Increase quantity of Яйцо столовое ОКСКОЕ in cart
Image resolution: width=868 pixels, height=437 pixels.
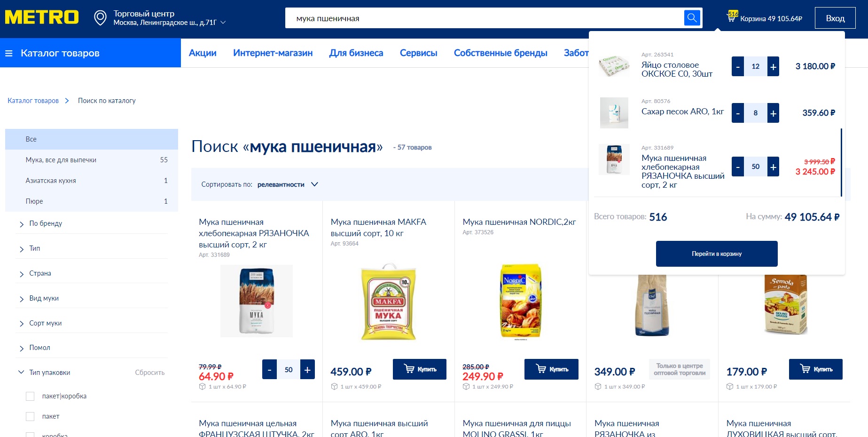(x=773, y=66)
